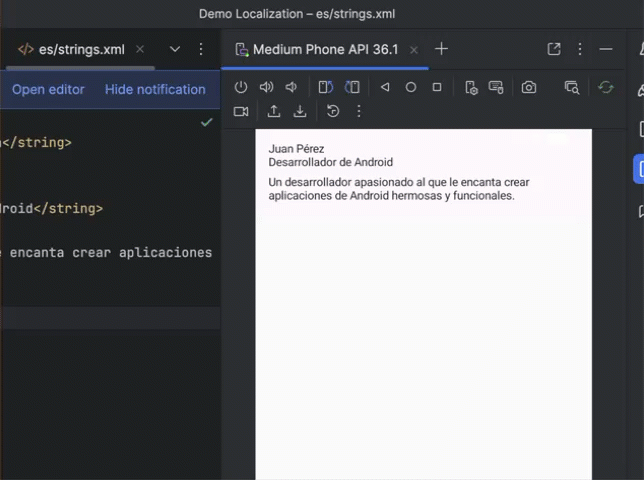Select the Medium Phone API 36.1 tab

[x=324, y=49]
